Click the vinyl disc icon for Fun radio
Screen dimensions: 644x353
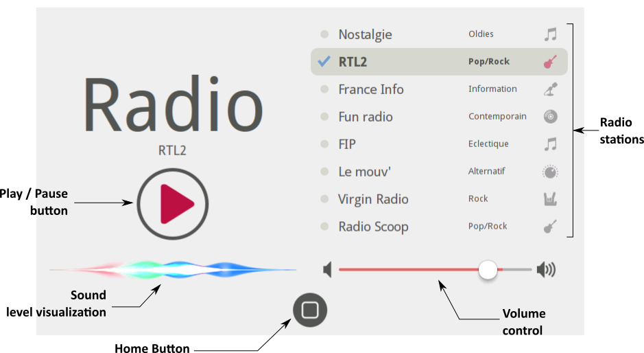550,117
